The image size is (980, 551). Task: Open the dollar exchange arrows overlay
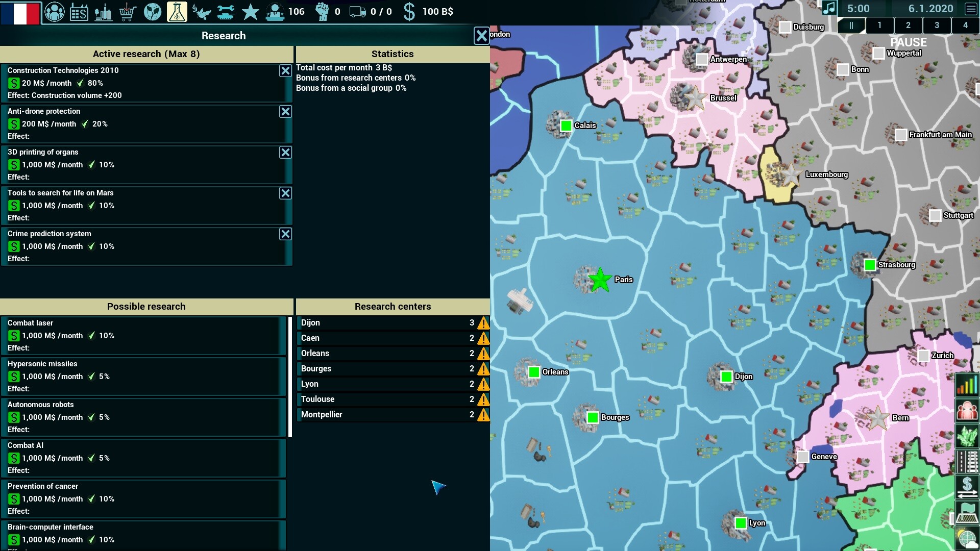click(x=967, y=487)
